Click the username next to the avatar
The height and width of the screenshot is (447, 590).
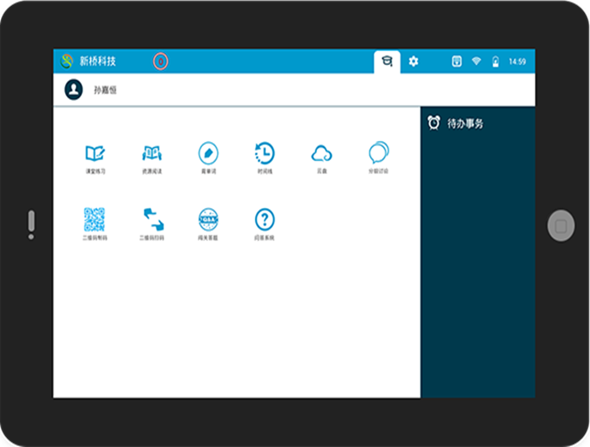coord(105,90)
